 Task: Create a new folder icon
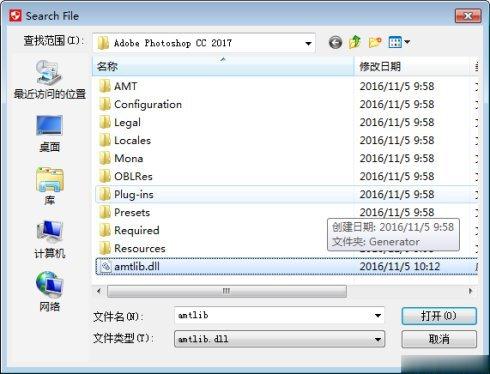tap(375, 42)
